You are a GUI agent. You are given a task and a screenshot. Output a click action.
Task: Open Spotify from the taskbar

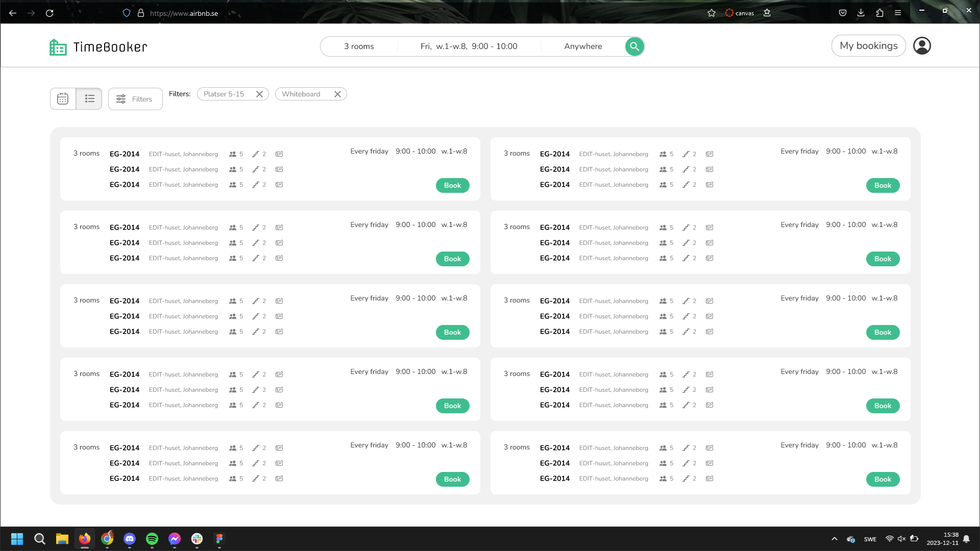pyautogui.click(x=152, y=539)
